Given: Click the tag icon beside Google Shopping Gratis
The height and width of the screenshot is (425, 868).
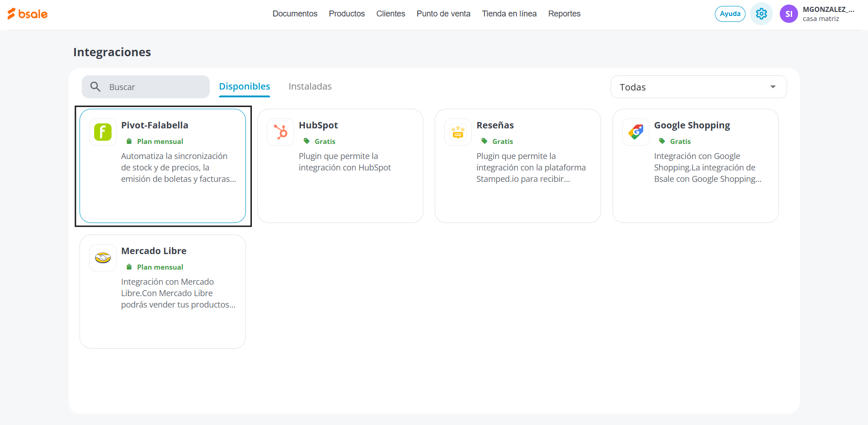Looking at the screenshot, I should [662, 141].
